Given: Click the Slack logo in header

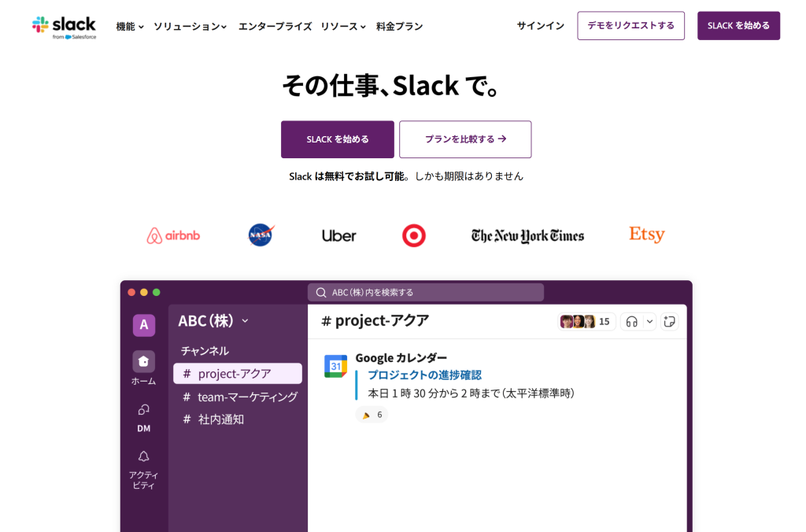Looking at the screenshot, I should tap(64, 28).
